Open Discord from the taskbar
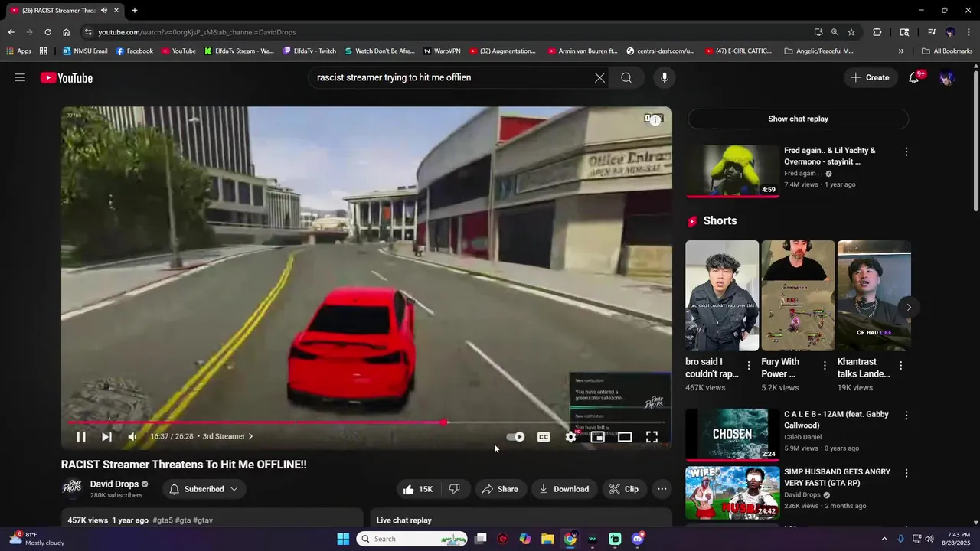 point(638,539)
